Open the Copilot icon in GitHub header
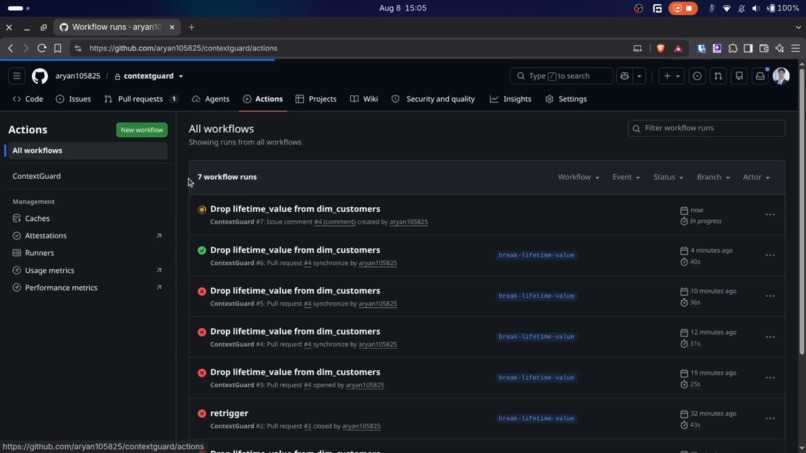The height and width of the screenshot is (453, 806). 625,76
